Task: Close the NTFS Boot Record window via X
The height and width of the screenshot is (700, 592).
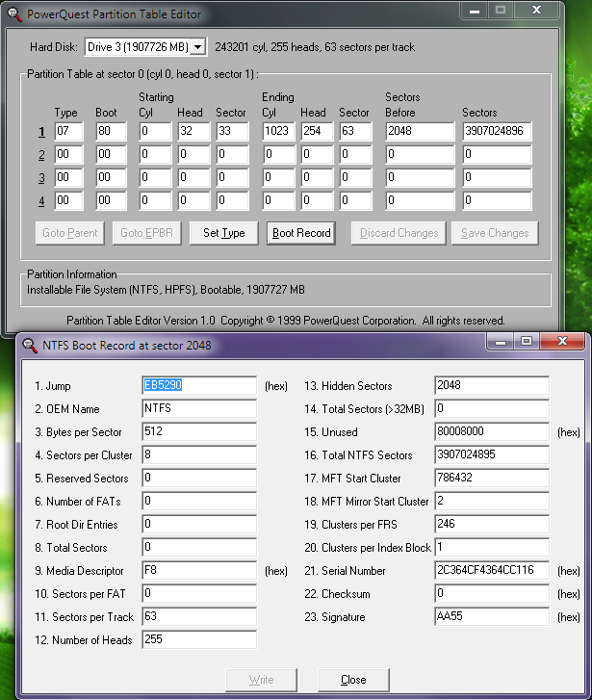Action: click(562, 342)
